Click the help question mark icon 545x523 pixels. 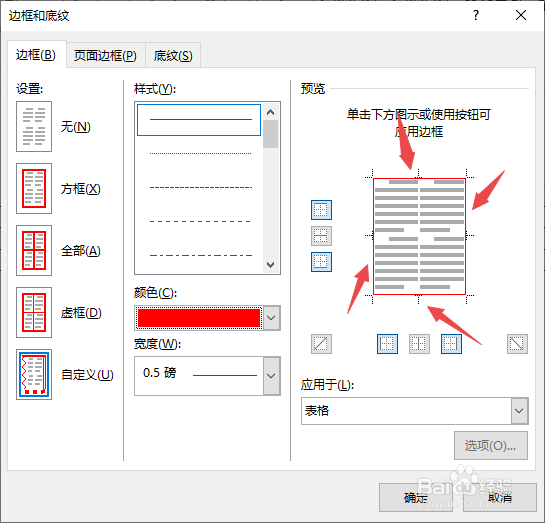(x=476, y=15)
